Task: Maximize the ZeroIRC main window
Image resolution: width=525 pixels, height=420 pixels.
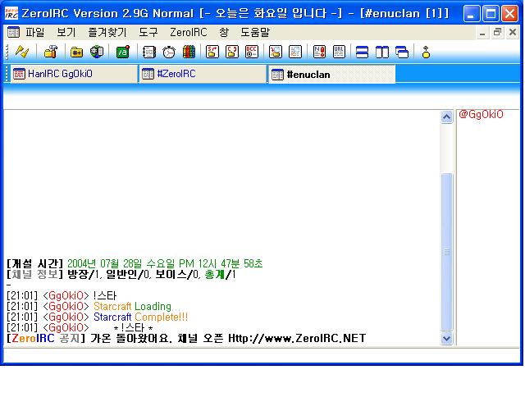Action: click(x=491, y=14)
